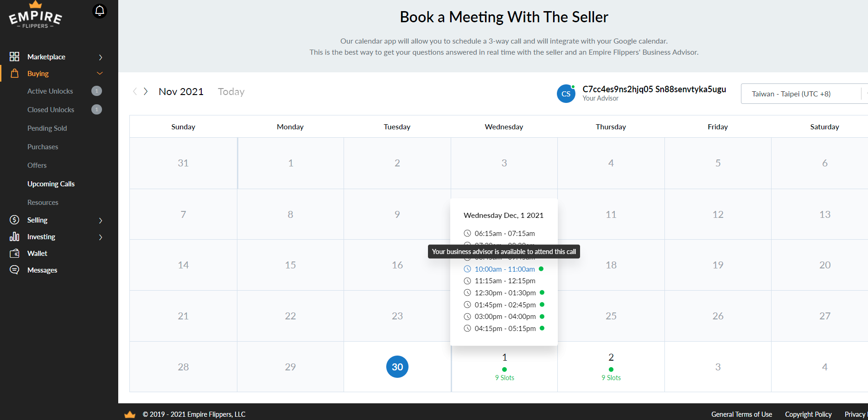
Task: Click the Closed Unlocks count badge
Action: tap(96, 109)
